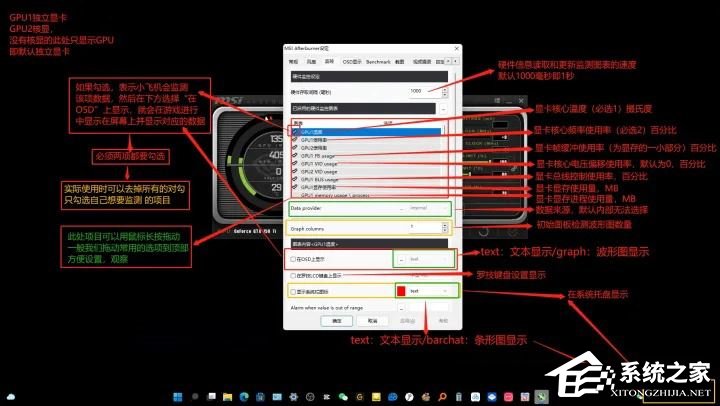Open the 视频捕获 video capture tab

click(x=422, y=62)
